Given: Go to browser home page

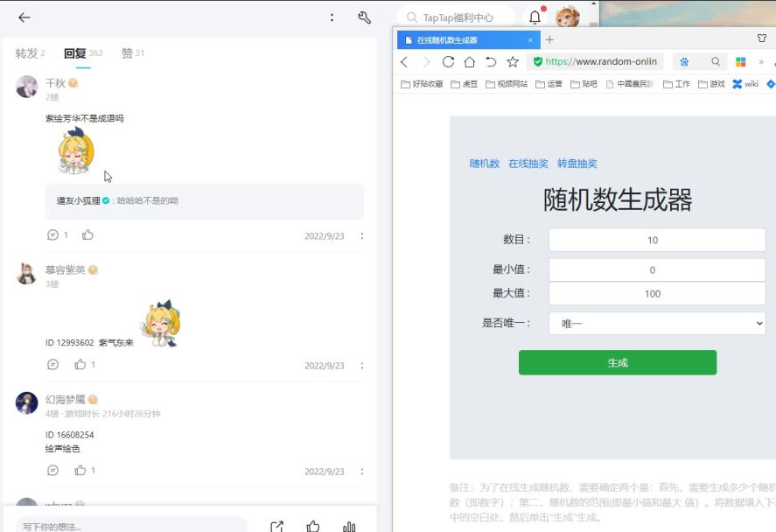Looking at the screenshot, I should pyautogui.click(x=470, y=62).
